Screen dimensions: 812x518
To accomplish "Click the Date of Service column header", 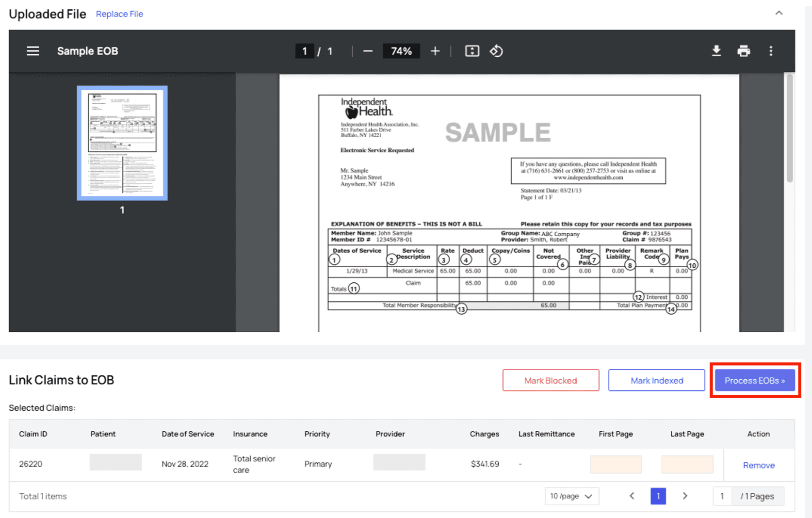I will pos(188,434).
